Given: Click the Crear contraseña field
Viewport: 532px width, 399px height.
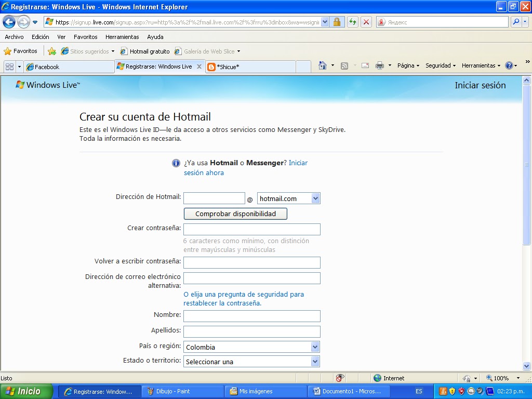Looking at the screenshot, I should [x=252, y=229].
